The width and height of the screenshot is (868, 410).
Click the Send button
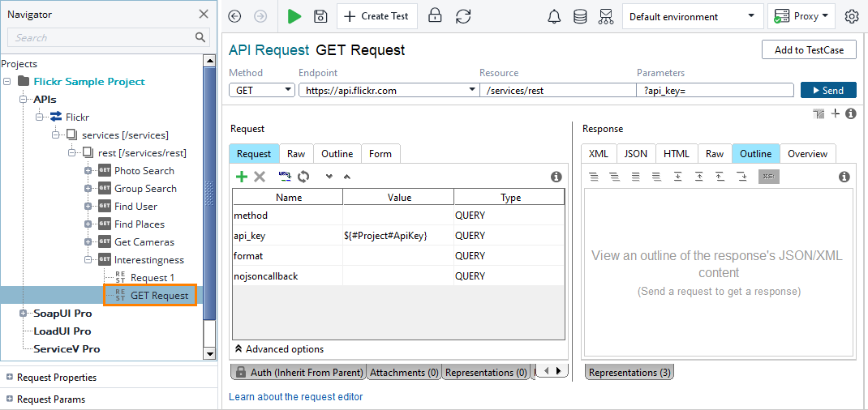pyautogui.click(x=828, y=90)
